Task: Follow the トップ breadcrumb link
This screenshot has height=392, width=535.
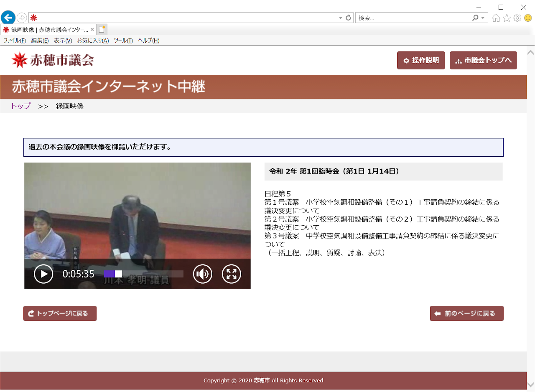Action: click(x=20, y=106)
